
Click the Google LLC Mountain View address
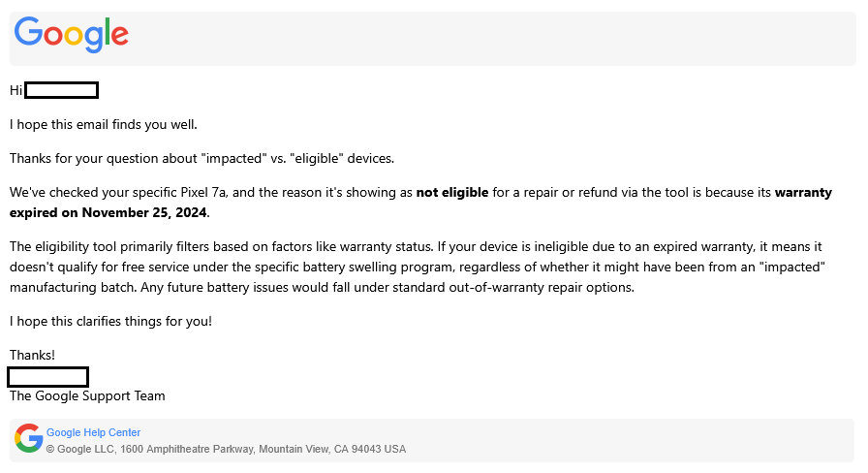(x=226, y=449)
